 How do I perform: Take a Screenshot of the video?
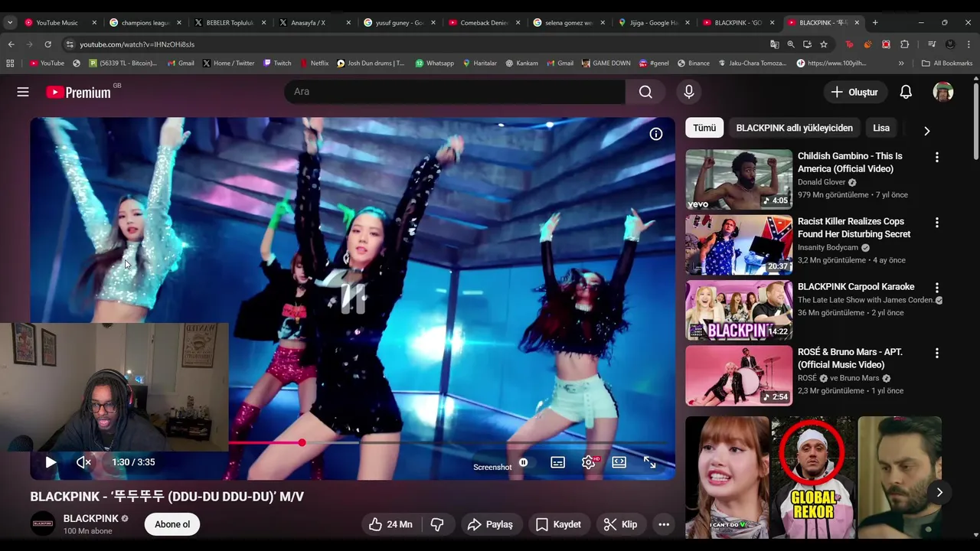[x=492, y=467]
